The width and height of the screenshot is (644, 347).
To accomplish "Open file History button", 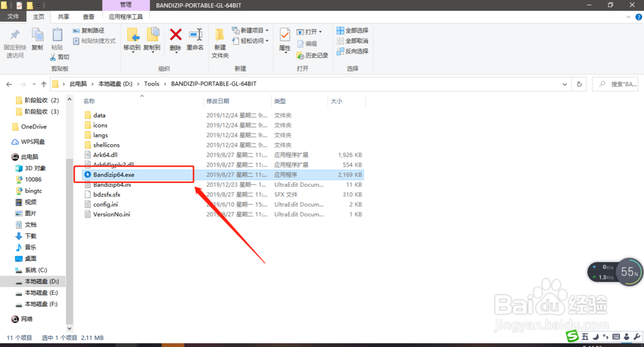I will (312, 55).
